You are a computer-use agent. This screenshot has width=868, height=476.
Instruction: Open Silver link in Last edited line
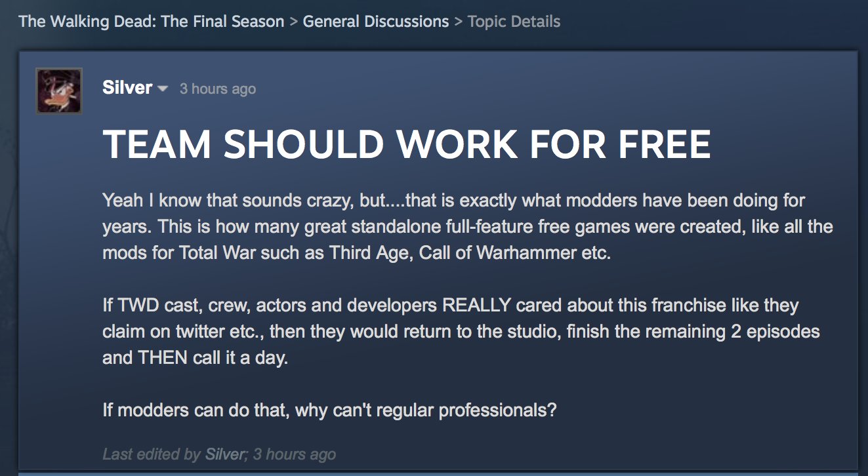pyautogui.click(x=223, y=454)
